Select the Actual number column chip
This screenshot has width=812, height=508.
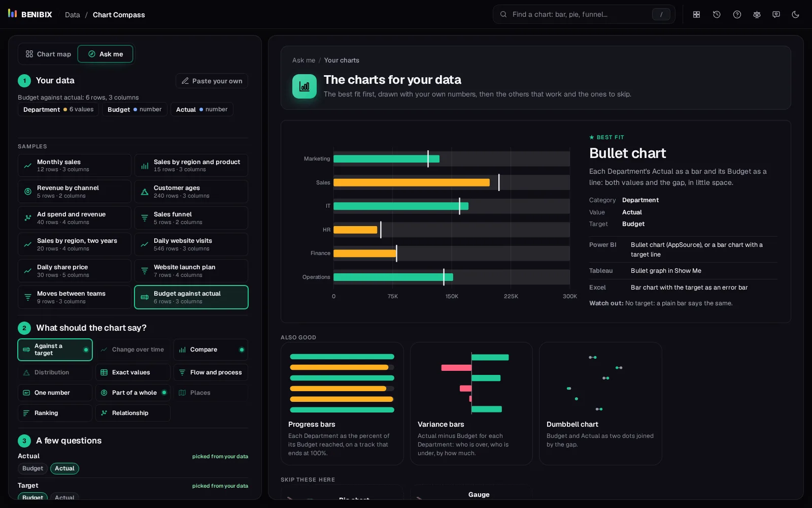(201, 109)
